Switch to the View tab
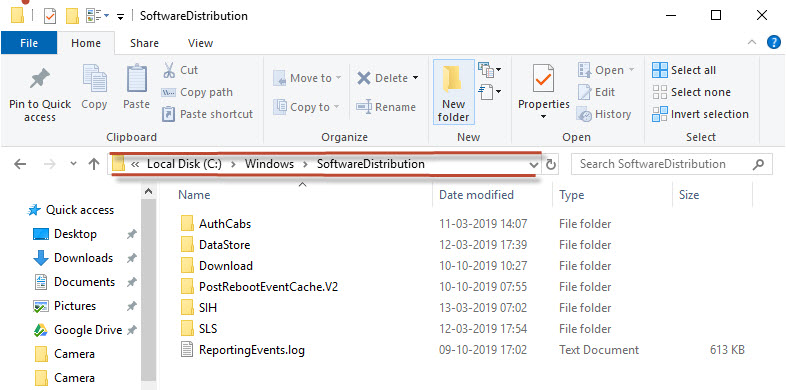This screenshot has width=786, height=390. [201, 43]
